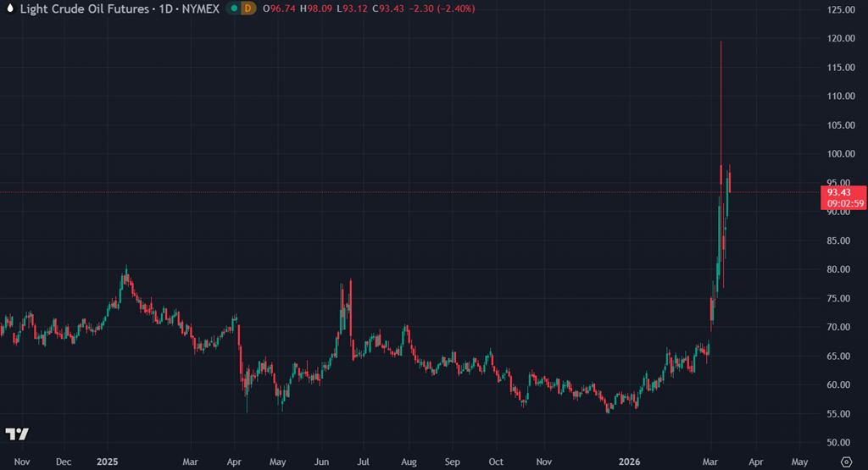Click the crude oil drop symbol icon
The height and width of the screenshot is (470, 868).
pyautogui.click(x=9, y=8)
